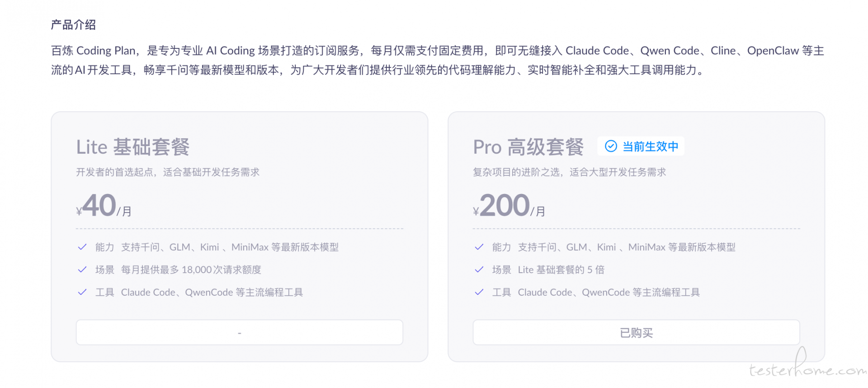Click the 18,000 次请求额度 feature text
The height and width of the screenshot is (388, 868).
221,270
